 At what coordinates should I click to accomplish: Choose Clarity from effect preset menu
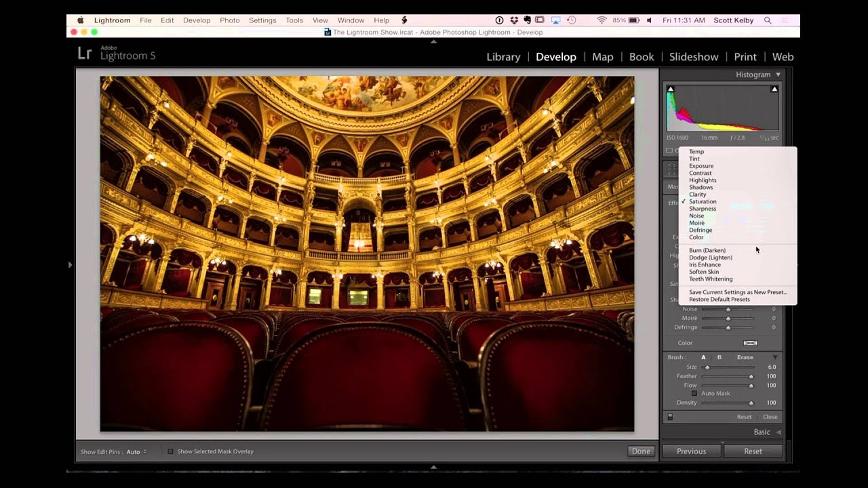click(x=698, y=195)
